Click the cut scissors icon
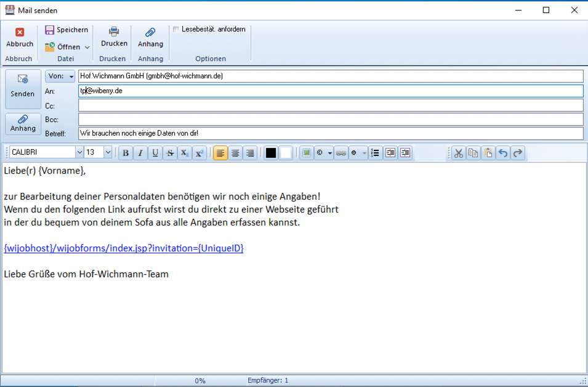The image size is (588, 387). [458, 153]
